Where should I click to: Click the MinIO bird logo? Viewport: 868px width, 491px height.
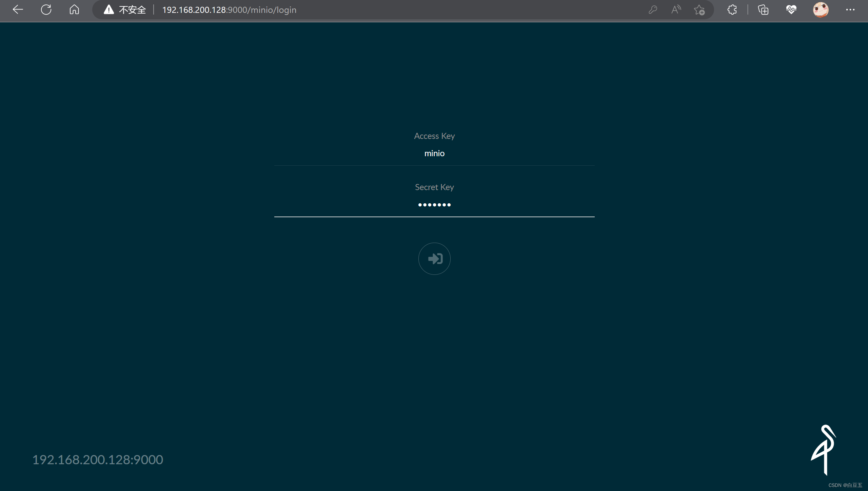click(x=824, y=450)
